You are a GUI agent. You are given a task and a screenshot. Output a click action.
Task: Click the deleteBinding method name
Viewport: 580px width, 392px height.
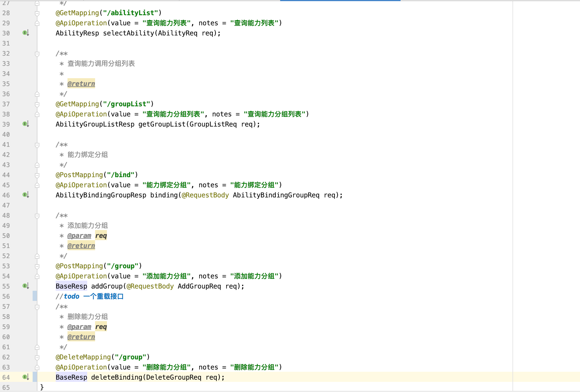(x=116, y=377)
